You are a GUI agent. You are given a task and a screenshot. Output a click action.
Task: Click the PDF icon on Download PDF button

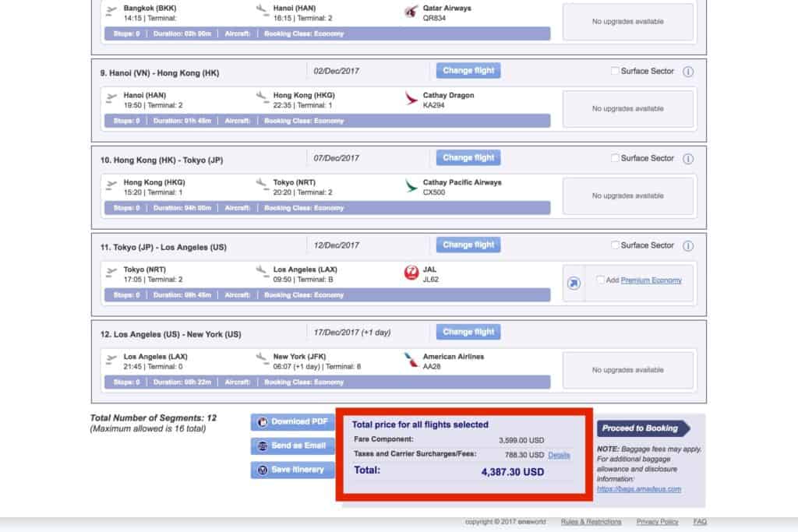tap(262, 421)
